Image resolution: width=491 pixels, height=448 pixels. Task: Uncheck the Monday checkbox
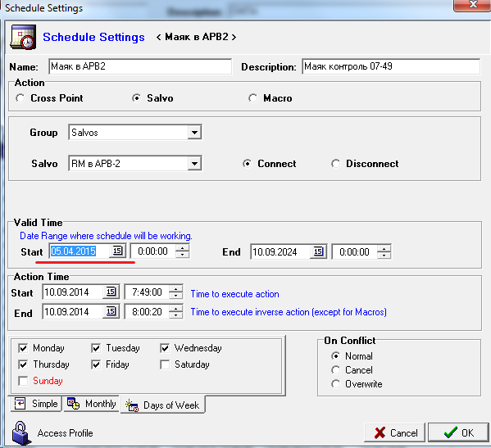pyautogui.click(x=23, y=348)
